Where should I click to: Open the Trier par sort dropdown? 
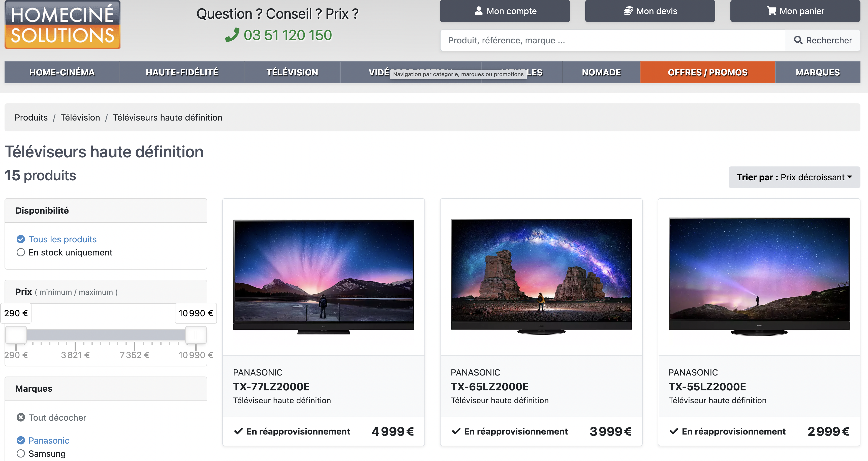pyautogui.click(x=794, y=177)
